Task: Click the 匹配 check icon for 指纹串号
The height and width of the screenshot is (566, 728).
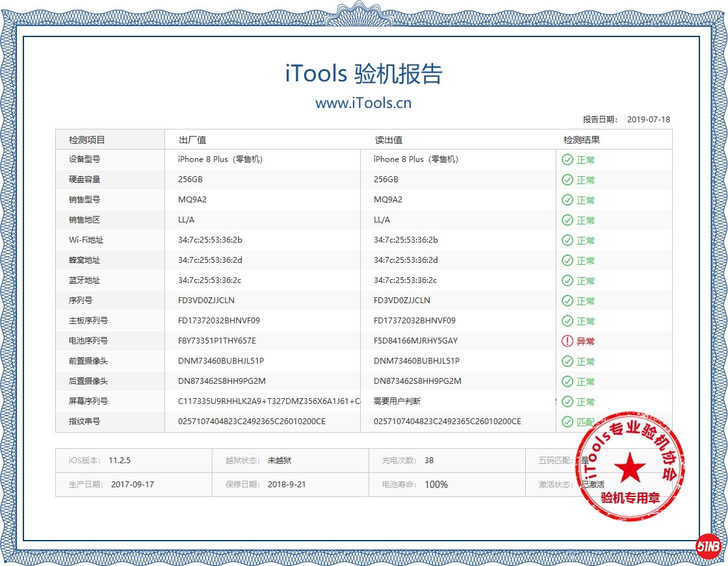Action: coord(567,422)
